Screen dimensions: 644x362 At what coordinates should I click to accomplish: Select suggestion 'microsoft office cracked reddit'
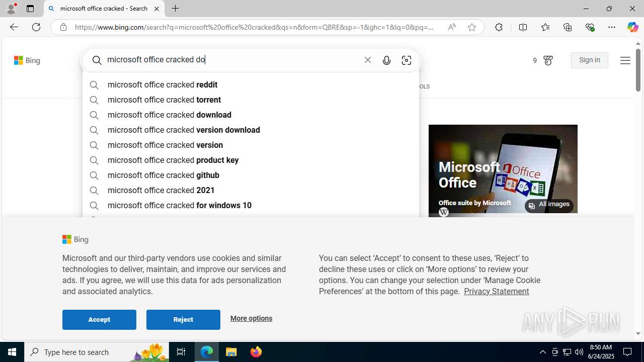[251, 85]
